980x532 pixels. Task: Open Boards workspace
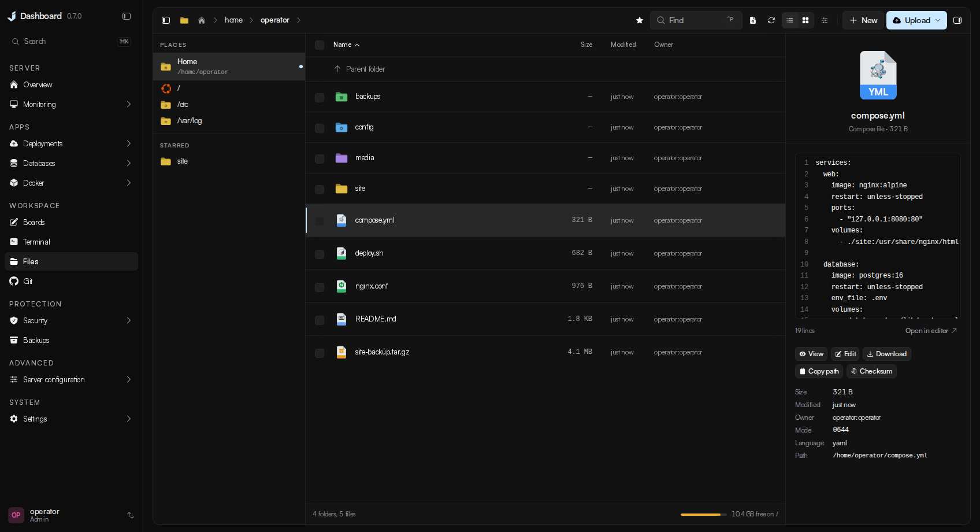71,222
